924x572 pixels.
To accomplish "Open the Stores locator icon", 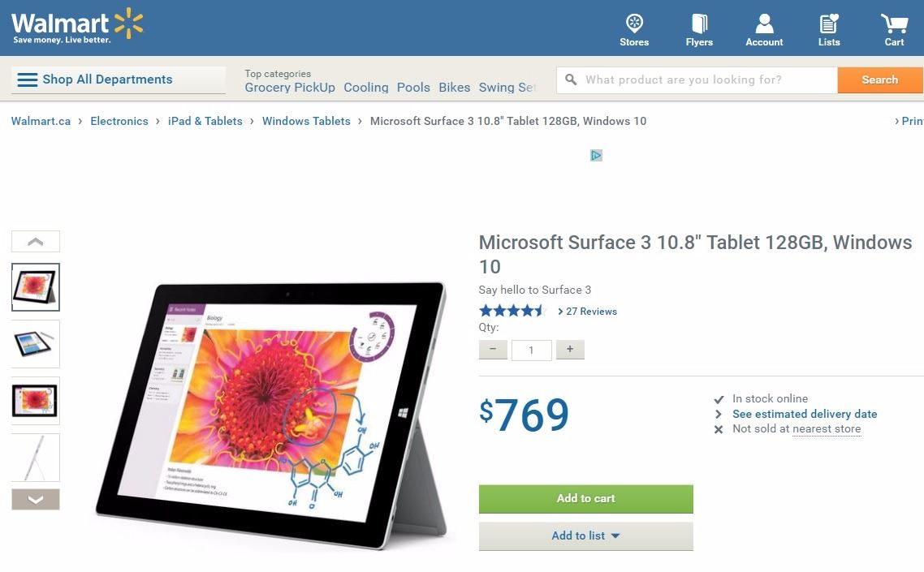I will click(x=634, y=30).
